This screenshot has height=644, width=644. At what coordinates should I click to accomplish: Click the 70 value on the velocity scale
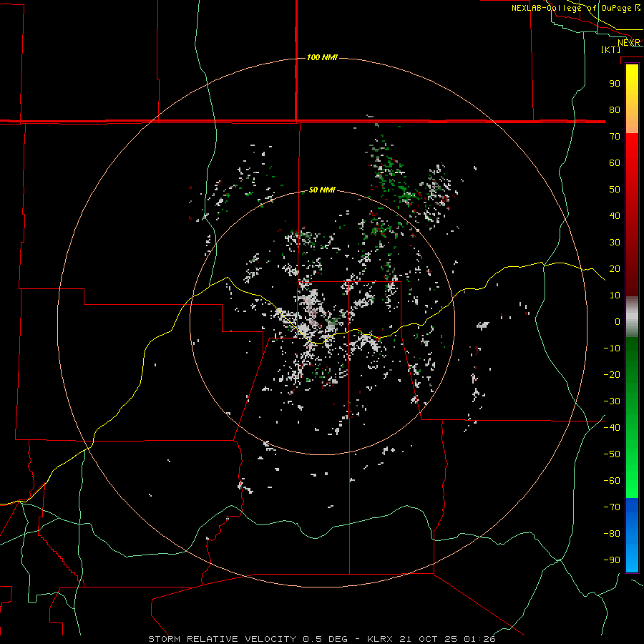coord(615,137)
